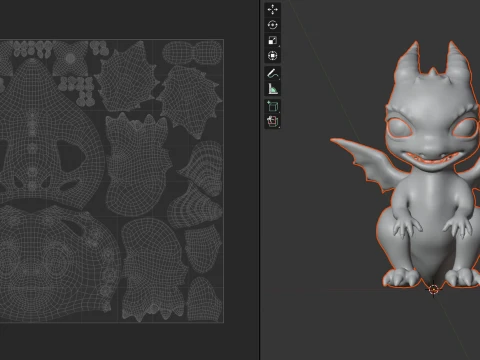The image size is (480, 360).
Task: Activate the Annotate pencil tool
Action: pos(272,73)
